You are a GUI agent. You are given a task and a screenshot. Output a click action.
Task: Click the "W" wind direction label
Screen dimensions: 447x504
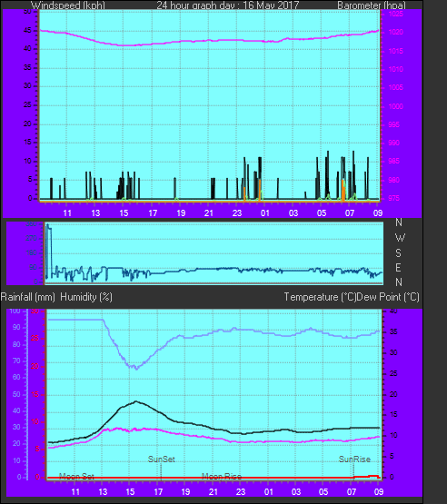click(400, 238)
